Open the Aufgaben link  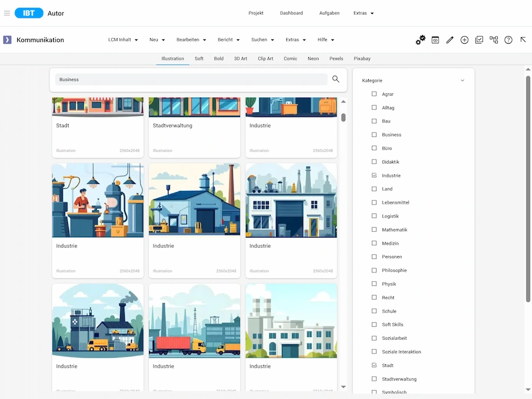click(x=329, y=13)
